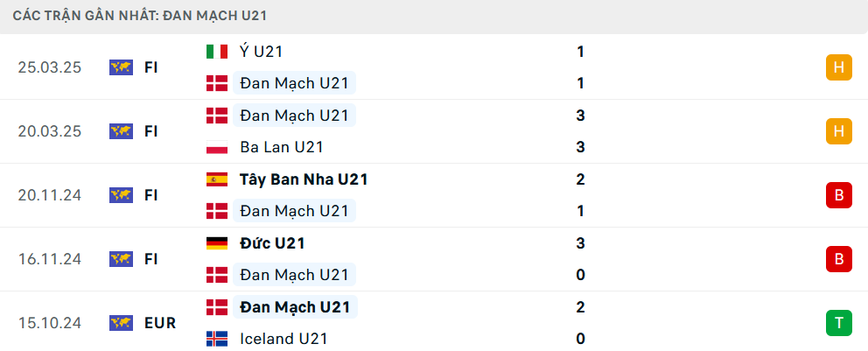Click the green T badge for Iceland match
Viewport: 868px width, 351px height.
[x=839, y=323]
